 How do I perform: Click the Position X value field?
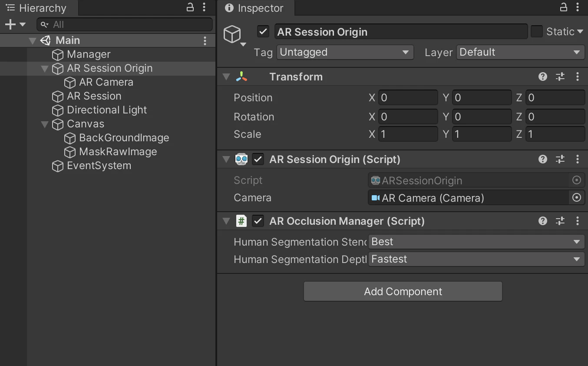click(x=408, y=98)
